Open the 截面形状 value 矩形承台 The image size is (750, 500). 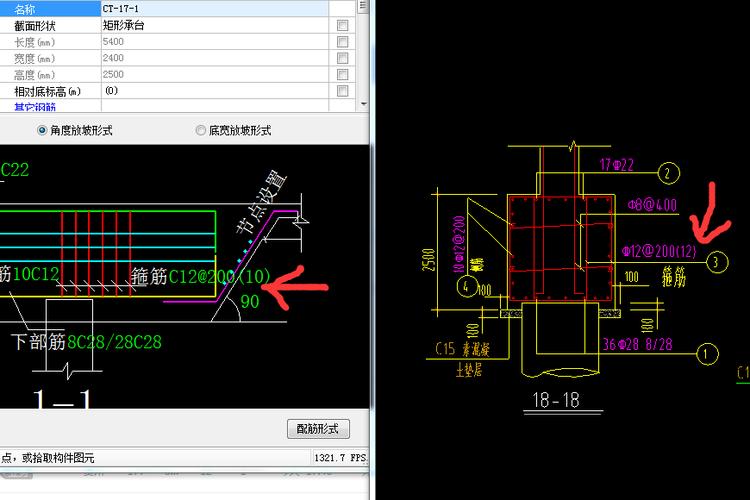click(215, 26)
